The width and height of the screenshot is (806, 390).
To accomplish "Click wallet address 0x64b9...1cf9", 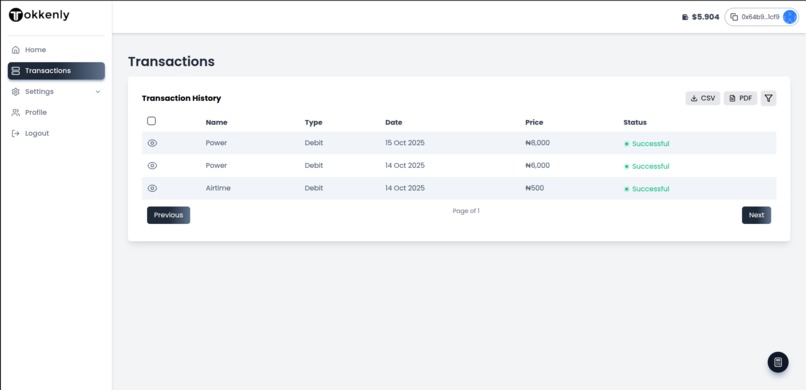I will click(x=760, y=17).
